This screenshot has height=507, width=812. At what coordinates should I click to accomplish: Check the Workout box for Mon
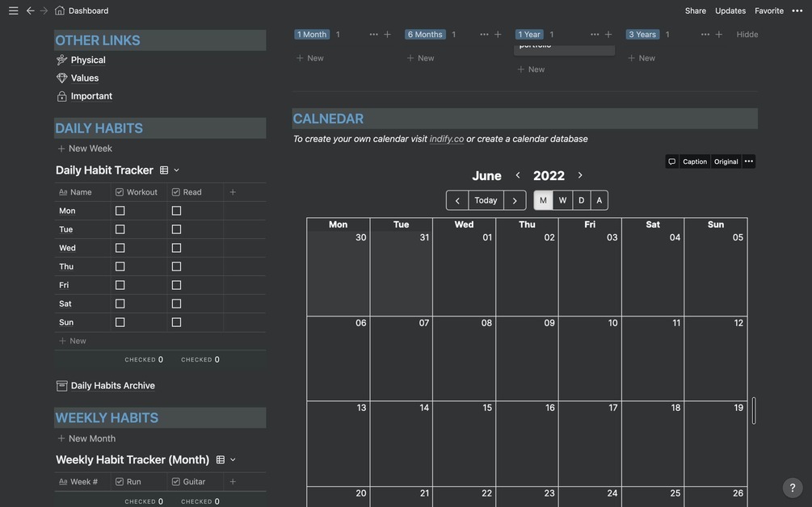click(120, 211)
